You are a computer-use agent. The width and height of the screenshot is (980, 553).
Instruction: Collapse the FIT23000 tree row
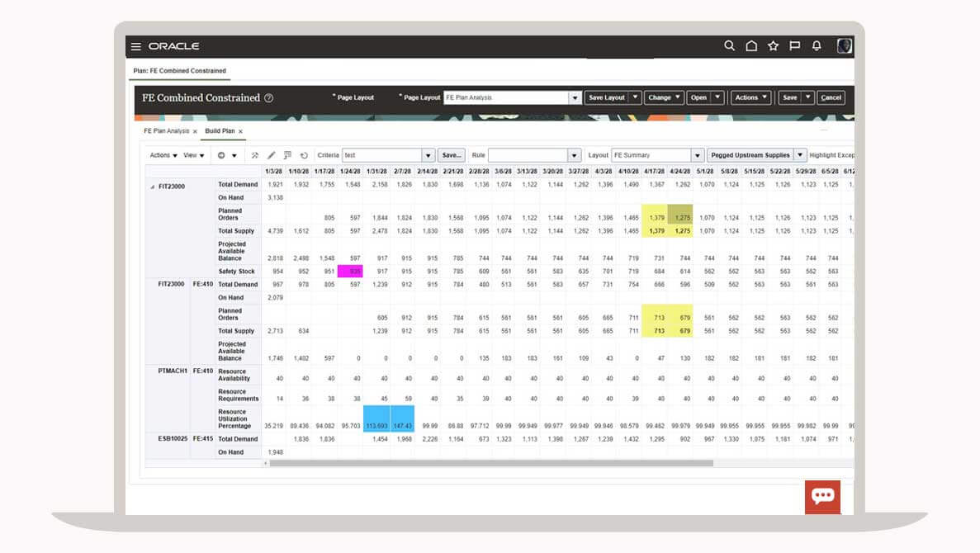coord(152,187)
